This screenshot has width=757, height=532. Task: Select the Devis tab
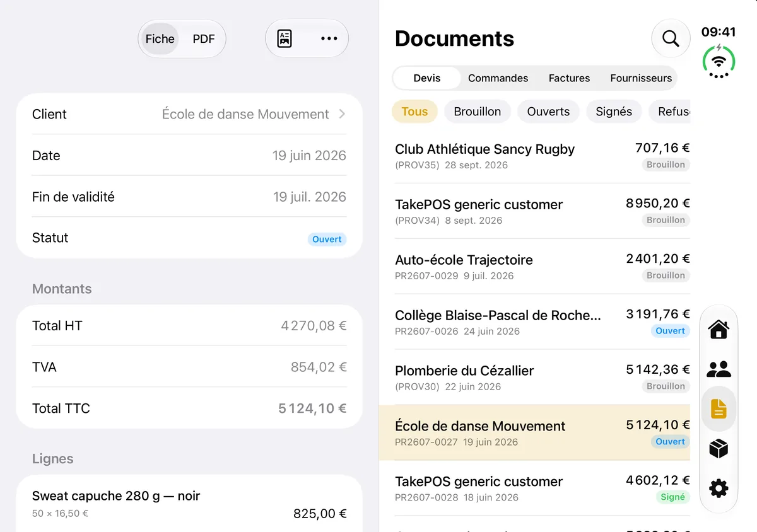point(427,78)
